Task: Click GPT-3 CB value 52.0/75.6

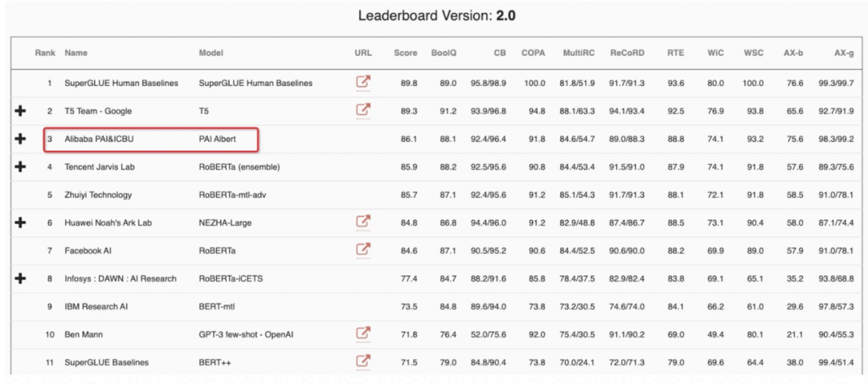Action: tap(489, 334)
